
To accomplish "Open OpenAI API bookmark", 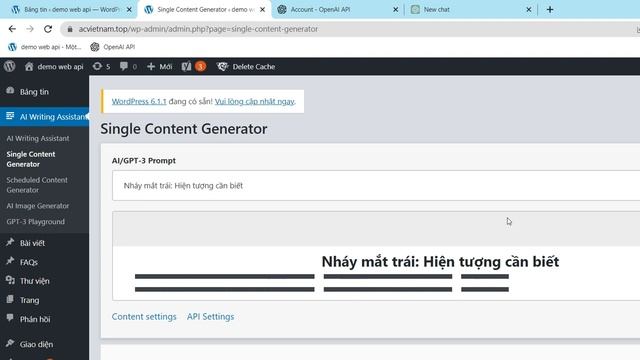I will (113, 47).
